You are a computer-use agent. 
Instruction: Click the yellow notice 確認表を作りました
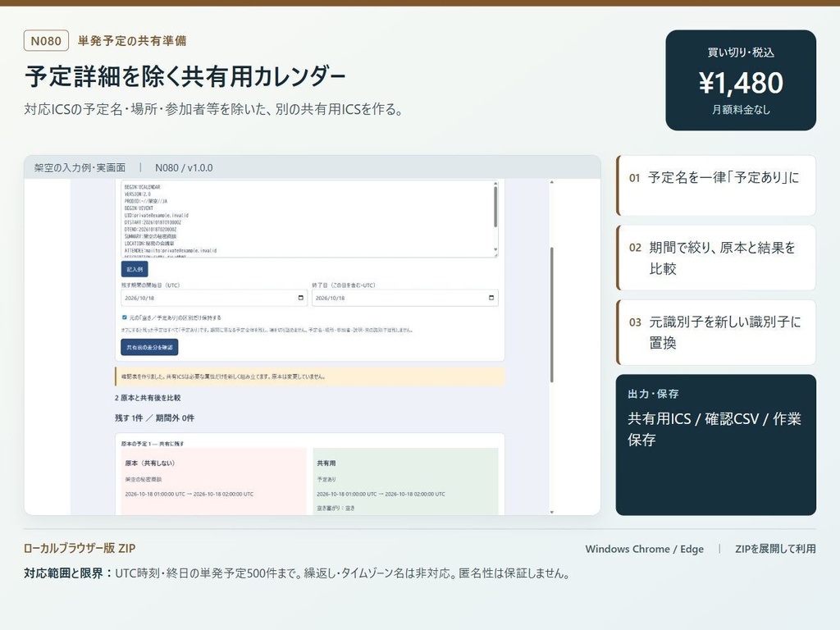tap(310, 377)
